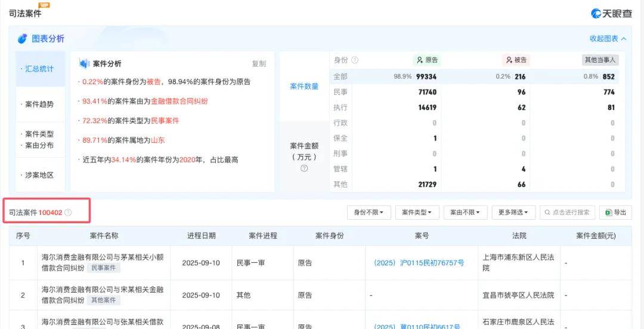Click total defendant count 216
Viewport: 644px width, 329px height.
[520, 76]
